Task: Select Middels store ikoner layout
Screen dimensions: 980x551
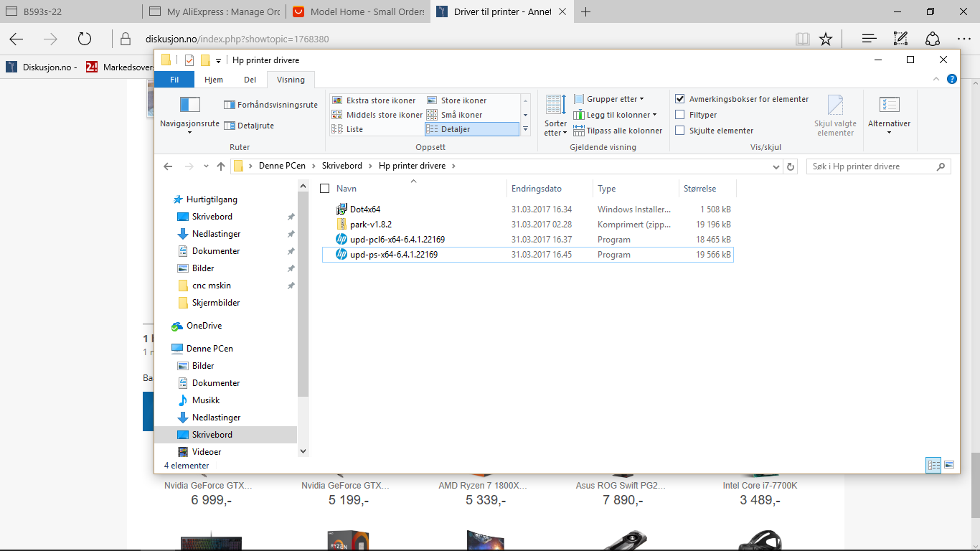Action: [x=377, y=115]
